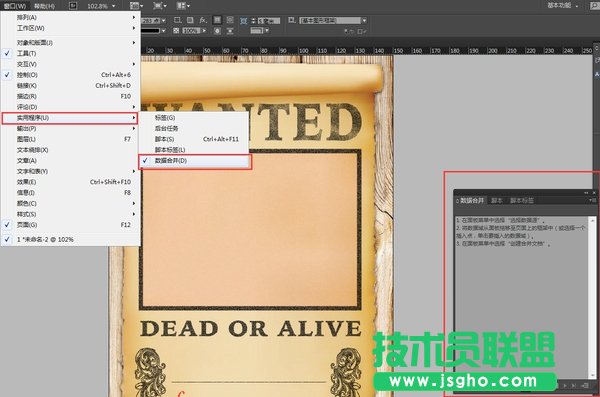Image resolution: width=600 pixels, height=397 pixels.
Task: Expand the 输出(P) submenu
Action: coord(70,129)
